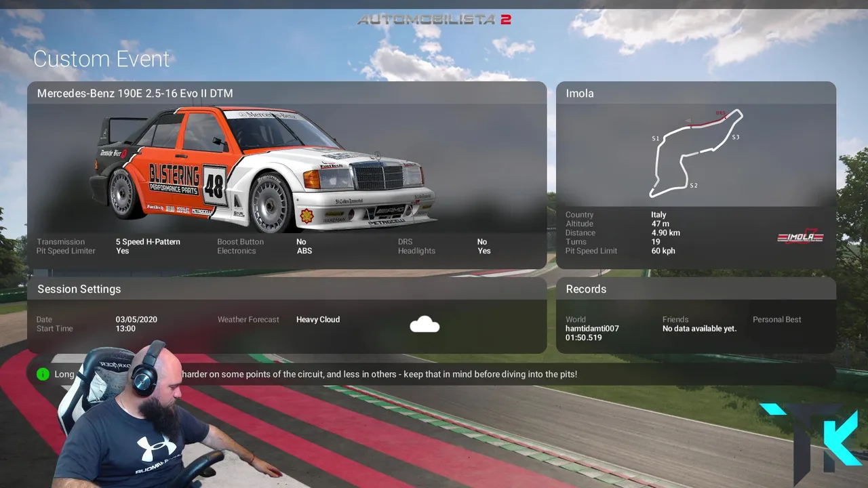Click the 60 kph pit speed limit value

click(663, 251)
